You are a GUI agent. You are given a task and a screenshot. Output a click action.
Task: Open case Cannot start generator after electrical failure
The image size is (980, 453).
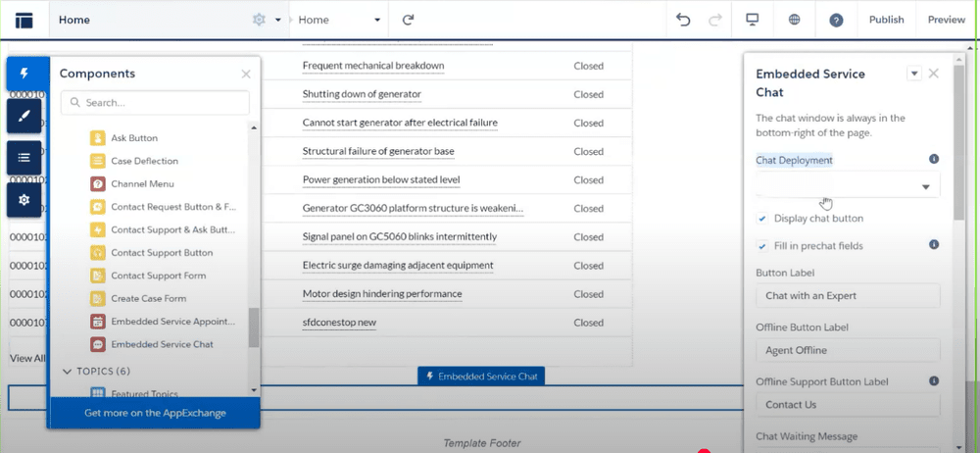coord(400,124)
